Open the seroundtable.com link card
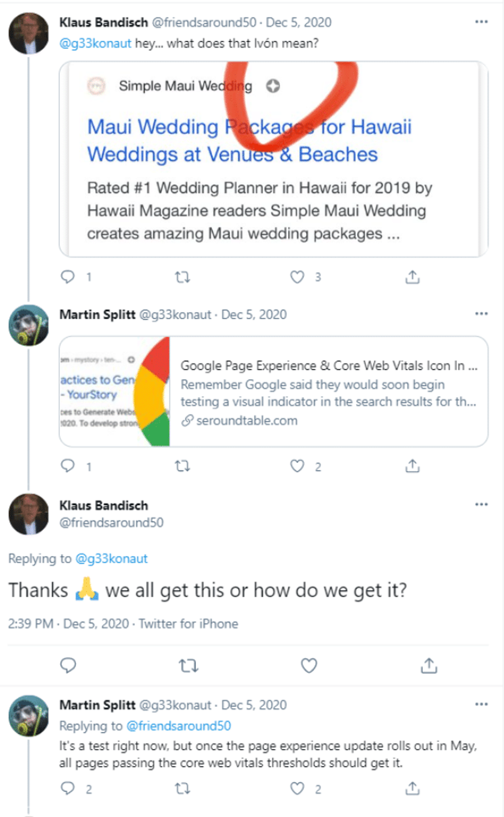The width and height of the screenshot is (504, 817). [x=273, y=391]
